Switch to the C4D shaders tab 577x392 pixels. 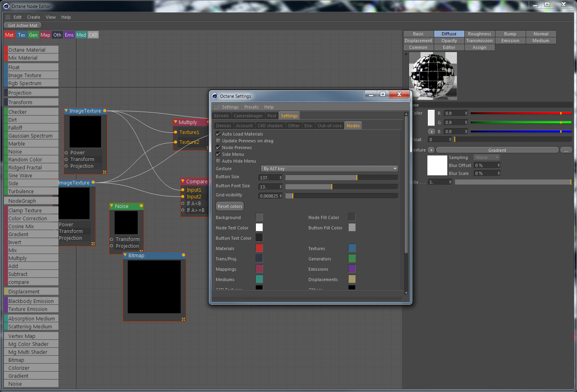[270, 126]
